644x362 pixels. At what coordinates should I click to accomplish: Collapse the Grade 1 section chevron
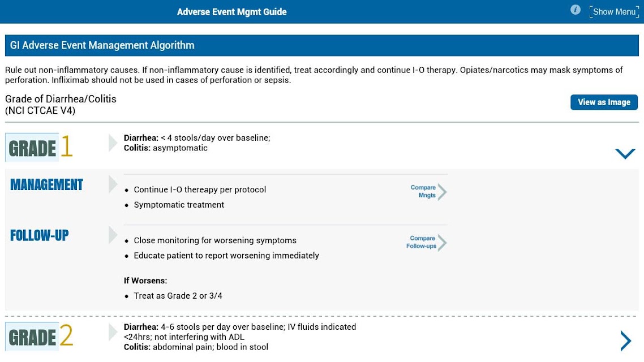(625, 153)
